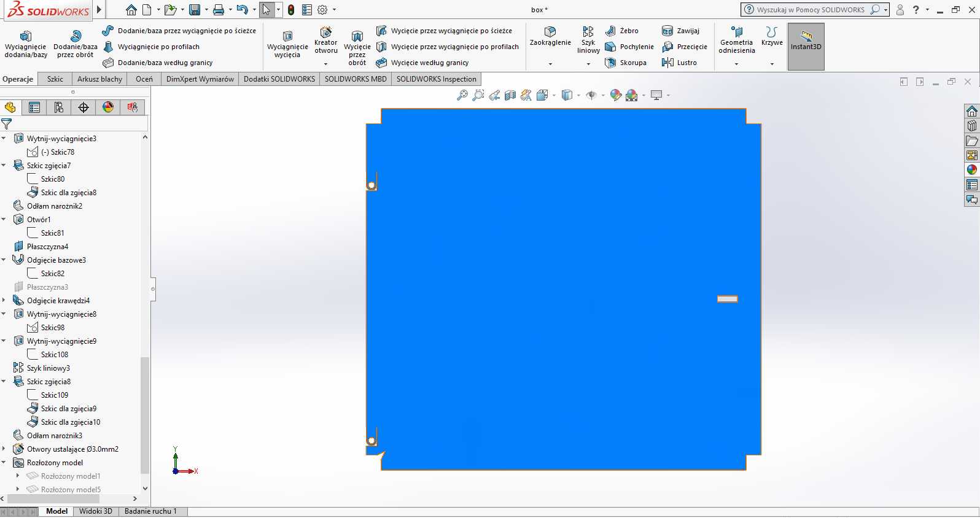Expand Otwory ustalające Ø3.0mm2 node
980x518 pixels.
pos(4,449)
